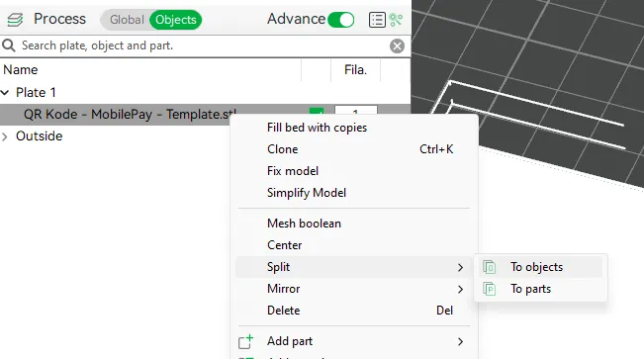The image size is (644, 359).
Task: Expand the Add part submenu arrow
Action: 460,342
